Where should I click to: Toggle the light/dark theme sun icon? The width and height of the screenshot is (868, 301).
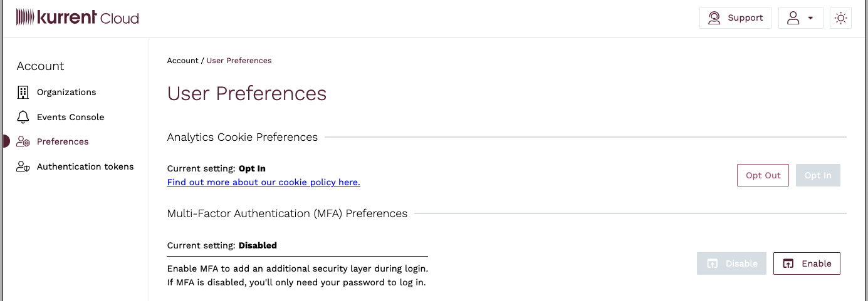pyautogui.click(x=840, y=18)
